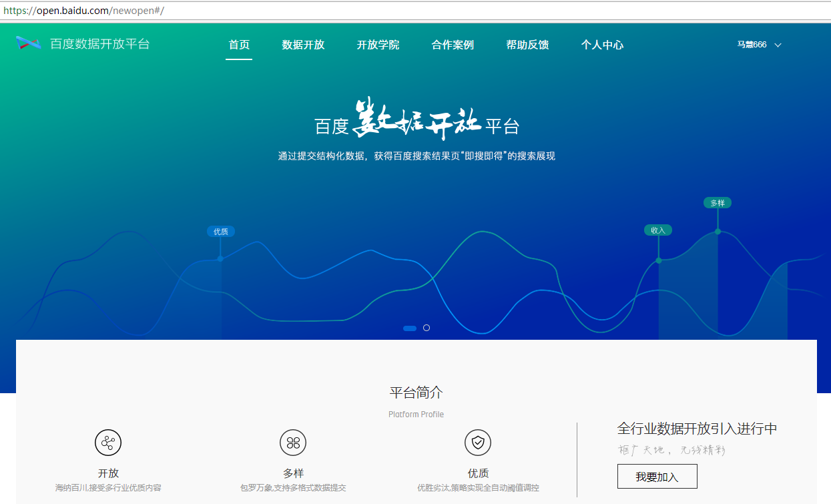
Task: Open 个人中心 from the navigation bar
Action: 602,45
